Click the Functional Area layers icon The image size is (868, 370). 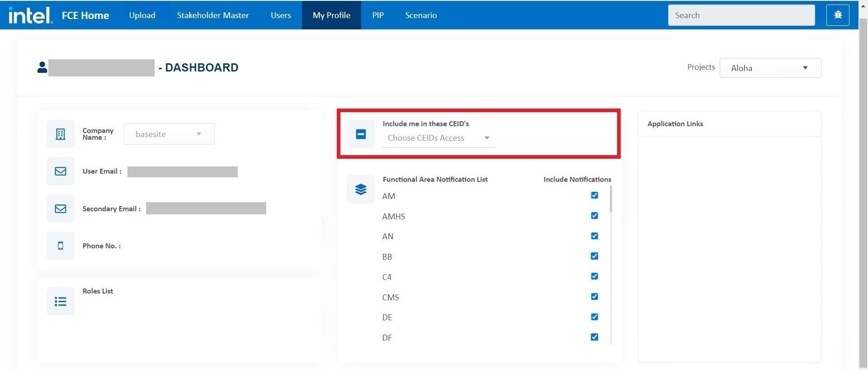[x=361, y=189]
